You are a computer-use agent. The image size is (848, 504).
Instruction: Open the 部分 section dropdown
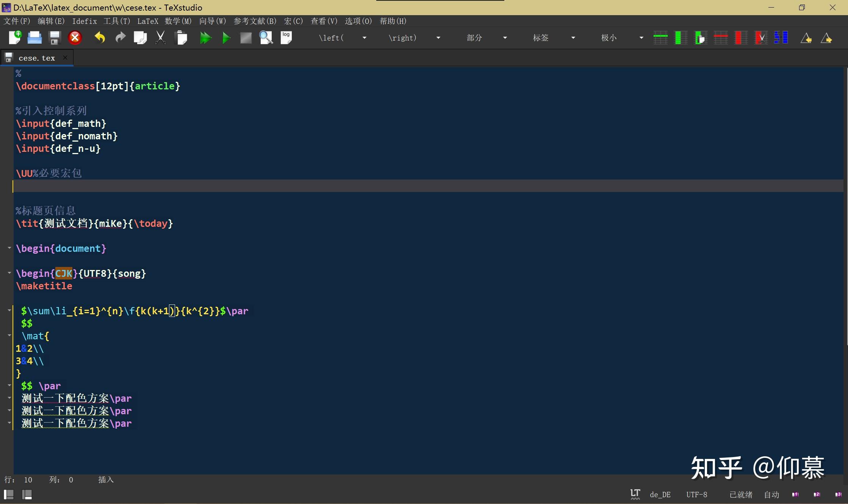[x=505, y=38]
